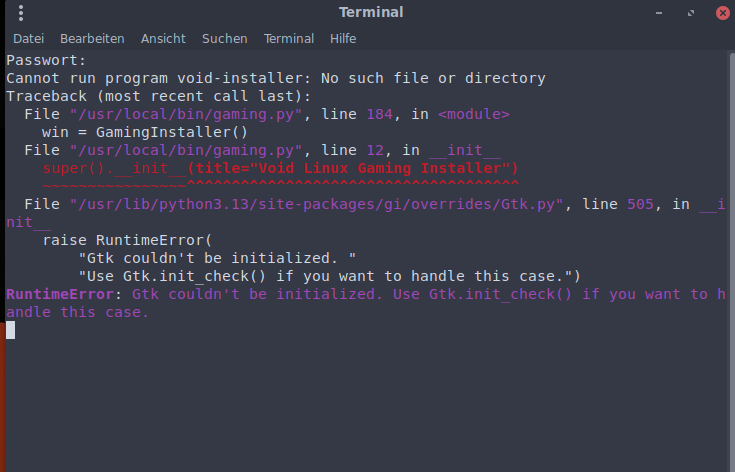Click the terminal cursor block
This screenshot has height=472, width=735.
click(11, 330)
